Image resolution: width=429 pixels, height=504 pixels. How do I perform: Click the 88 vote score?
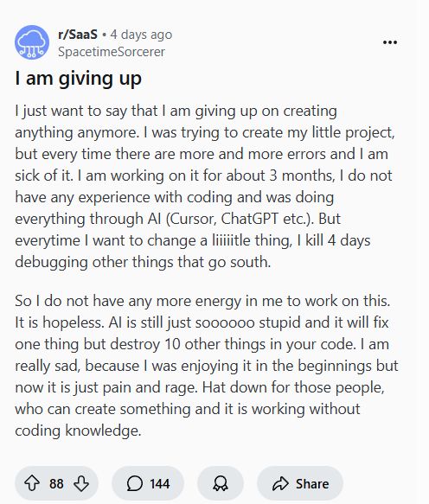[56, 484]
